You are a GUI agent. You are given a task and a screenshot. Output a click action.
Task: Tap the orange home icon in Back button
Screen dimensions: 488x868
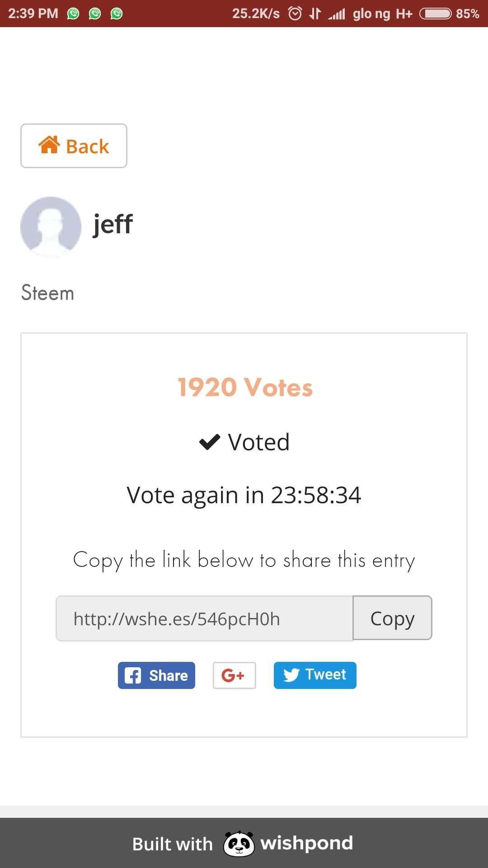(49, 145)
